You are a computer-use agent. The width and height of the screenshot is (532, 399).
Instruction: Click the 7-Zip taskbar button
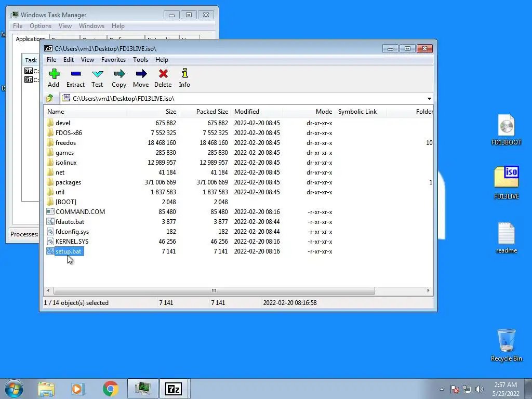tap(174, 389)
